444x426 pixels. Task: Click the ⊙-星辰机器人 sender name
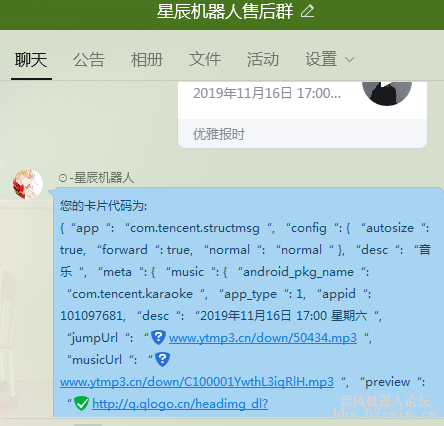(96, 178)
